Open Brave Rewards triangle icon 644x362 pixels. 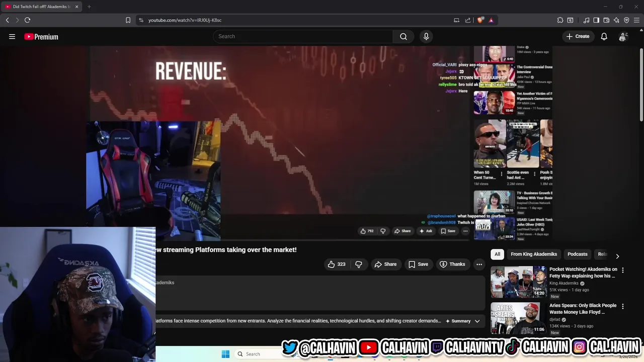(x=491, y=20)
